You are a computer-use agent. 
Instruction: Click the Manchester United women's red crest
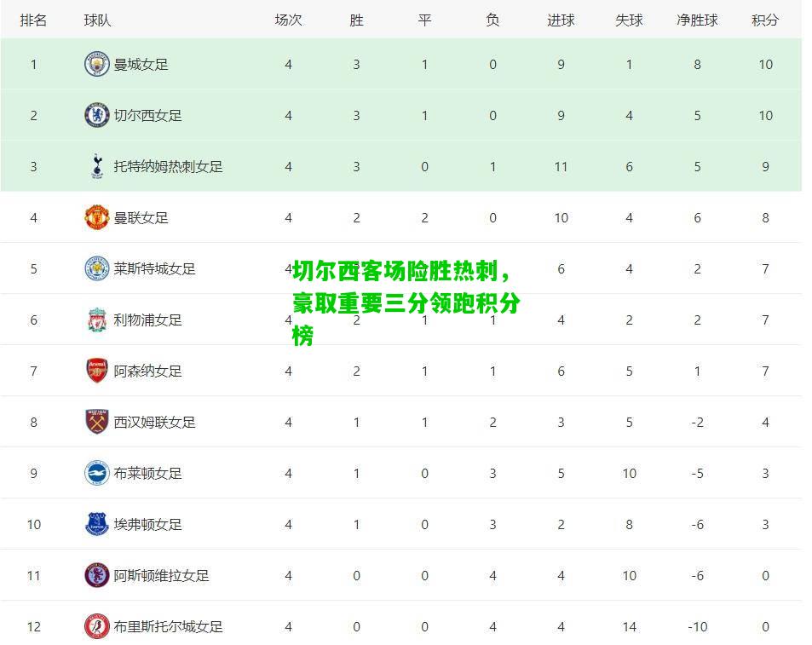click(97, 217)
